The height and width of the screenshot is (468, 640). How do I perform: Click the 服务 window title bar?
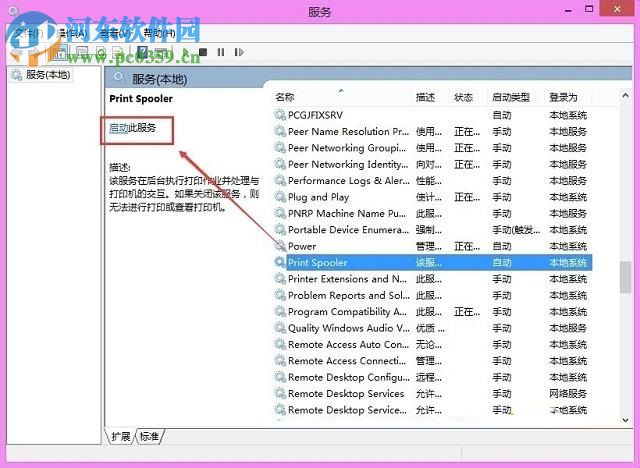(x=320, y=11)
